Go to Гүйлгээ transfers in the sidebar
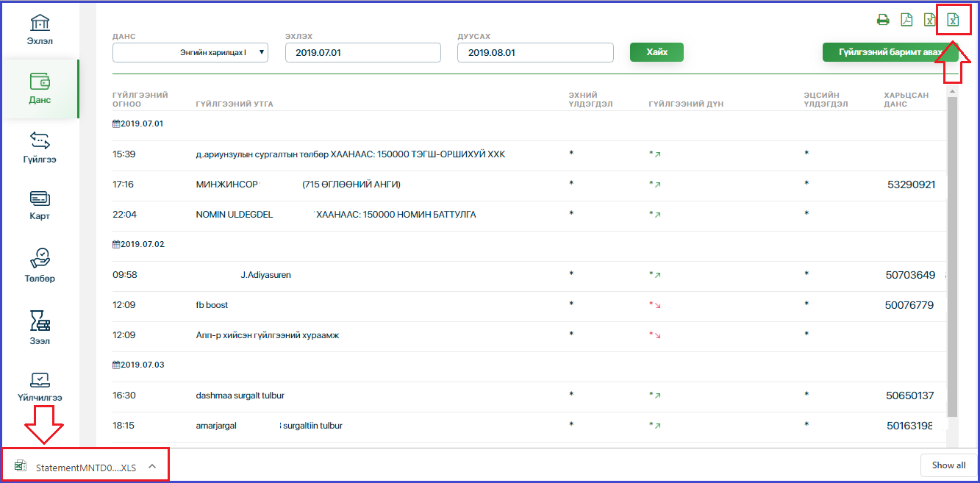The width and height of the screenshot is (980, 483). (x=40, y=147)
